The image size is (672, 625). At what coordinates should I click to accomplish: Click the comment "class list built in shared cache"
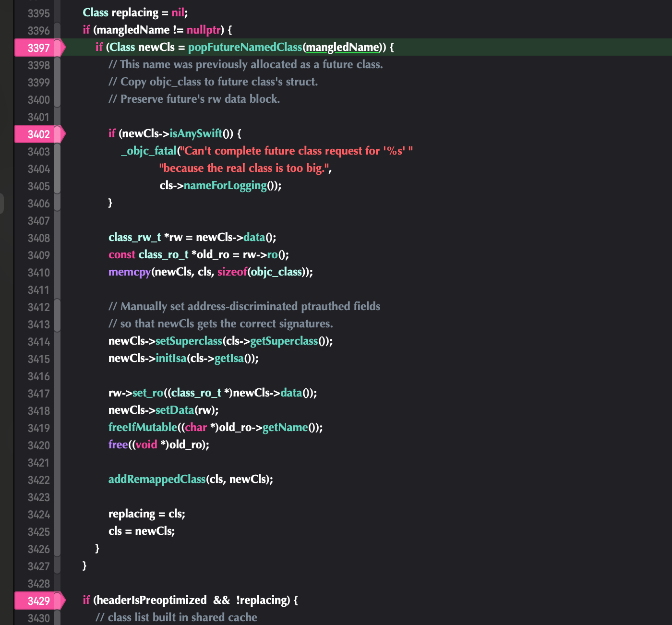[x=177, y=617]
